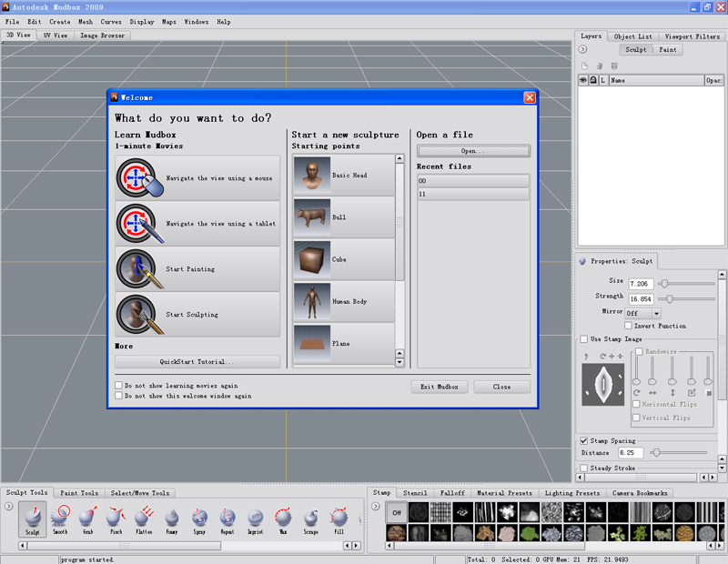Screen dimensions: 728x564
Task: Select the Smooth sculpt tool
Action: click(x=60, y=519)
